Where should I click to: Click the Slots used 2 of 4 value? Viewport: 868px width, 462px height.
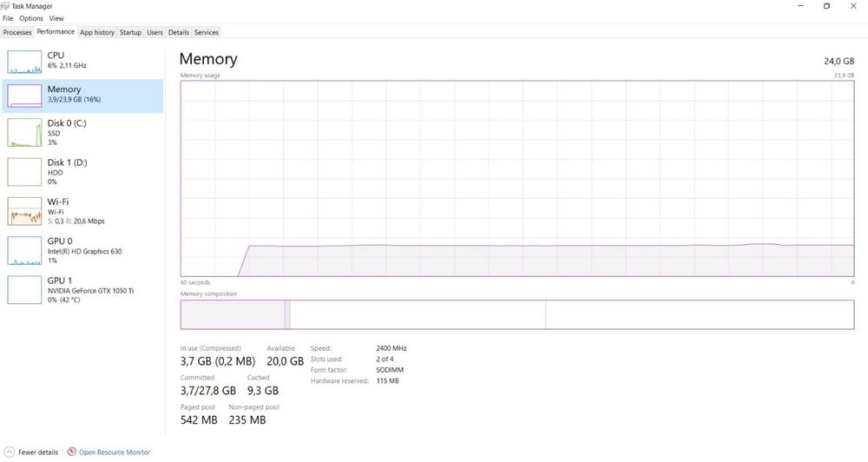click(385, 359)
